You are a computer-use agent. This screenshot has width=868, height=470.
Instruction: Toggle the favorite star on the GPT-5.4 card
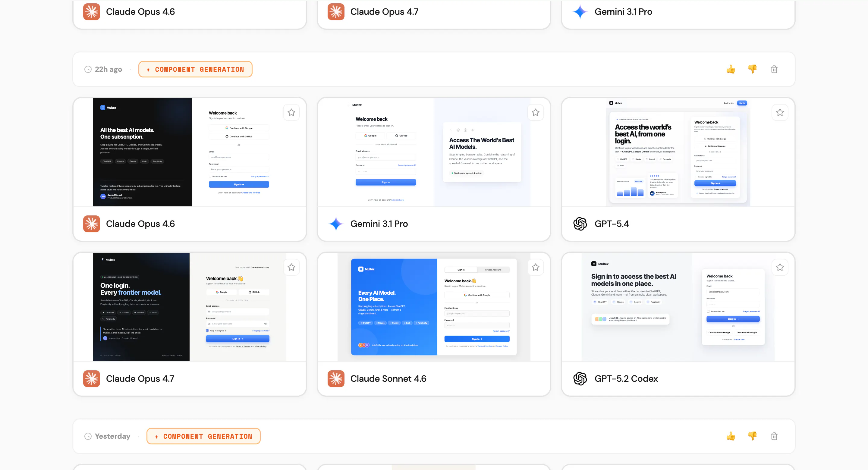[780, 113]
